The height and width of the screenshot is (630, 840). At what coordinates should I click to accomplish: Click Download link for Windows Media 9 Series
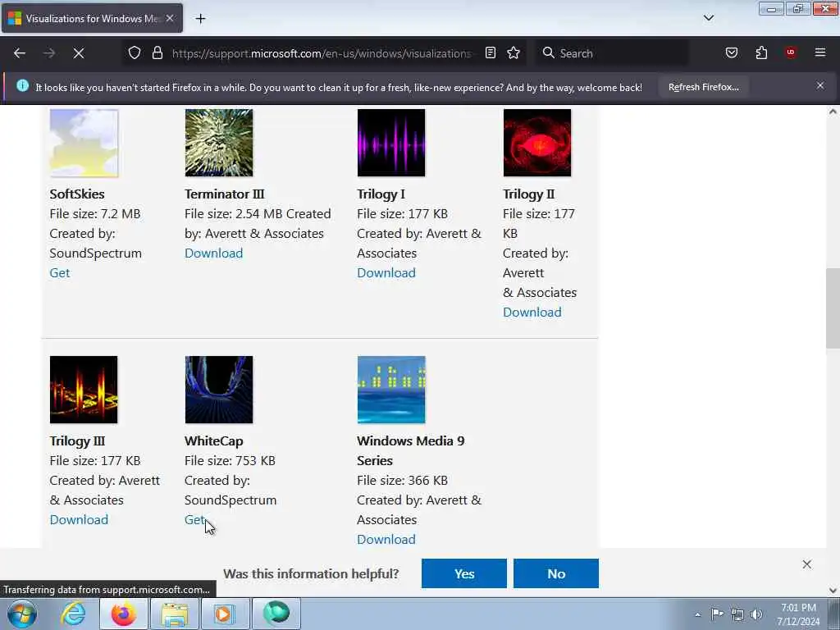coord(386,540)
